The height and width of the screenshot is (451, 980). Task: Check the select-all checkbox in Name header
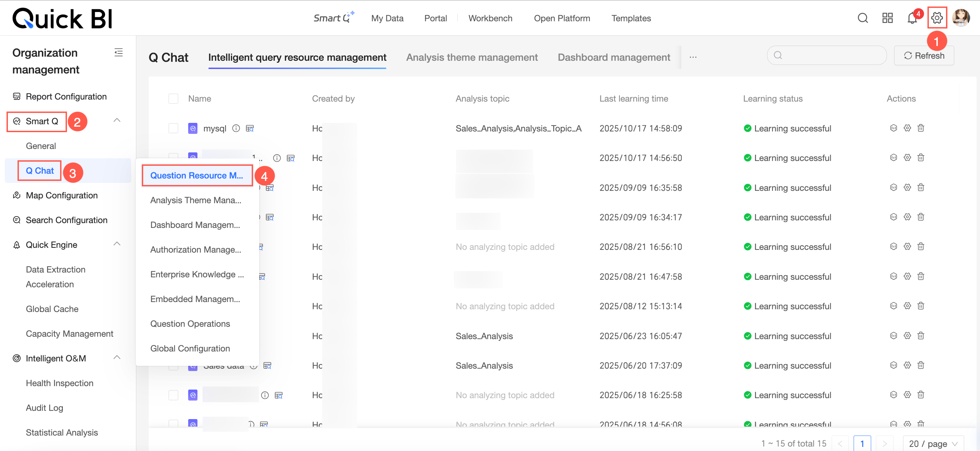coord(173,99)
